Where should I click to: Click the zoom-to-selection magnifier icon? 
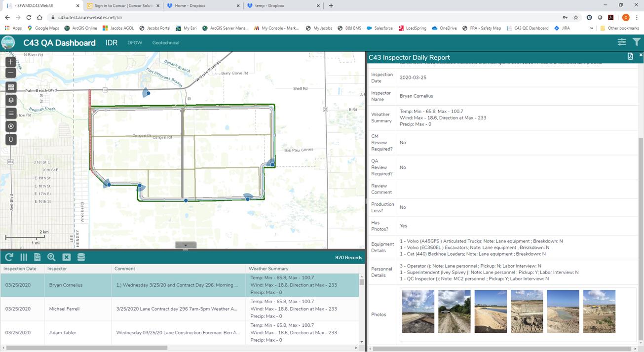(51, 257)
